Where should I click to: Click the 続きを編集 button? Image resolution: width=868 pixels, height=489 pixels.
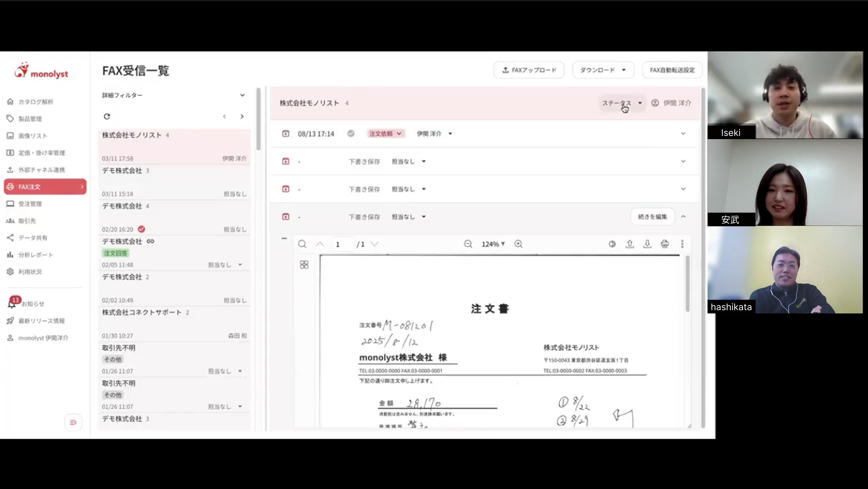click(652, 217)
